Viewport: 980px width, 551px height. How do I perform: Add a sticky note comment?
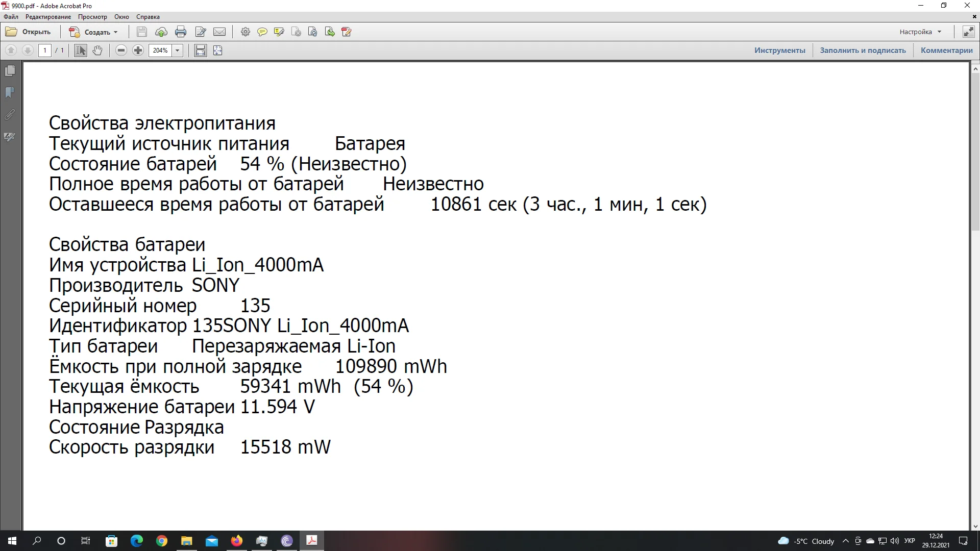tap(262, 32)
